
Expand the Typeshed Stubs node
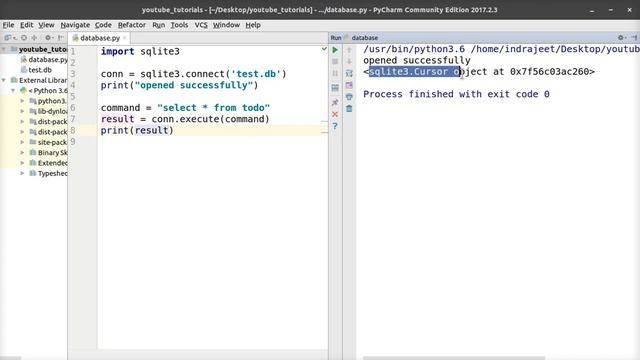22,173
